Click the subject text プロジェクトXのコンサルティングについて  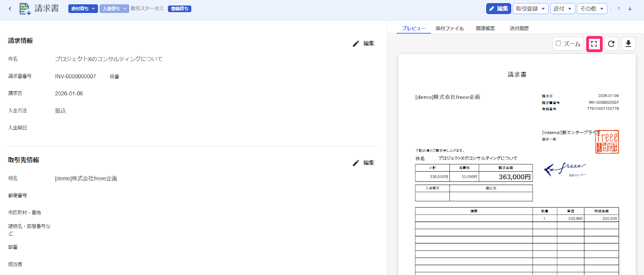click(109, 59)
